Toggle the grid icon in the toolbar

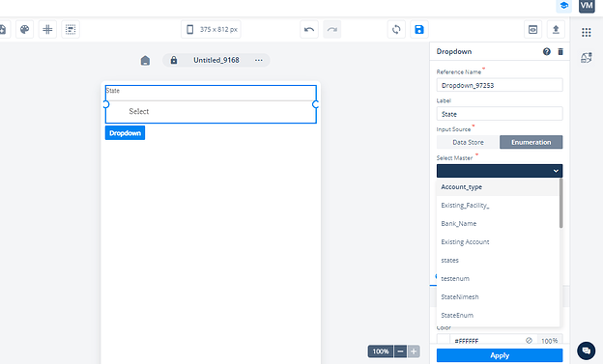[47, 30]
